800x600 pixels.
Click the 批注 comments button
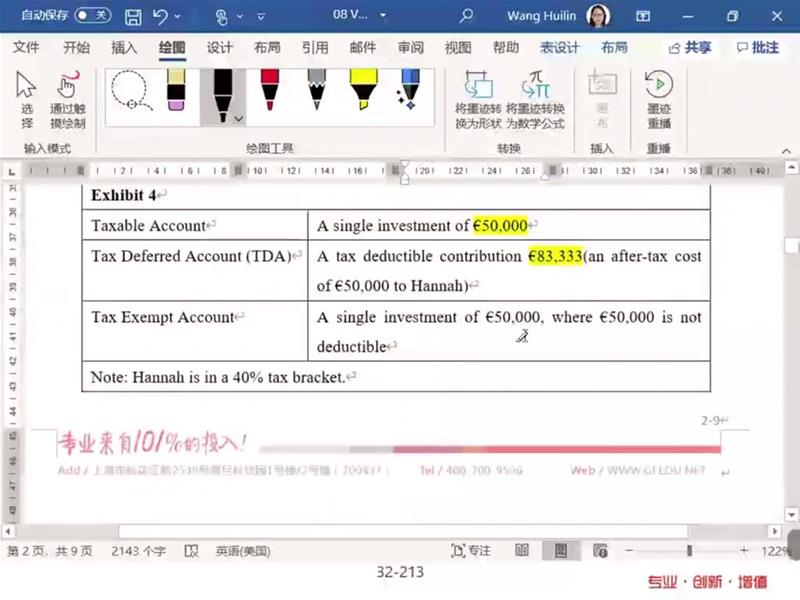coord(758,47)
